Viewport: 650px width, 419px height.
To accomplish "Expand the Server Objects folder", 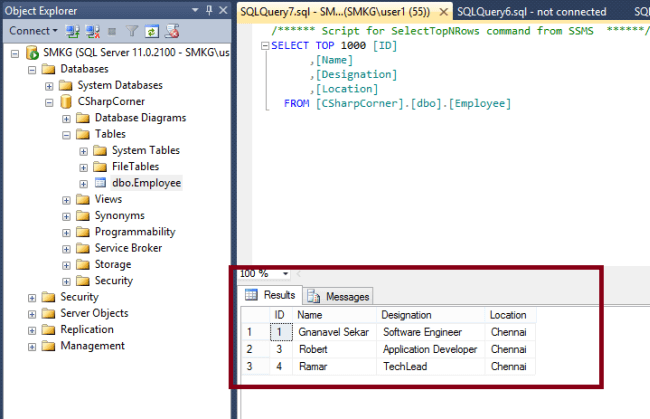I will 32,314.
